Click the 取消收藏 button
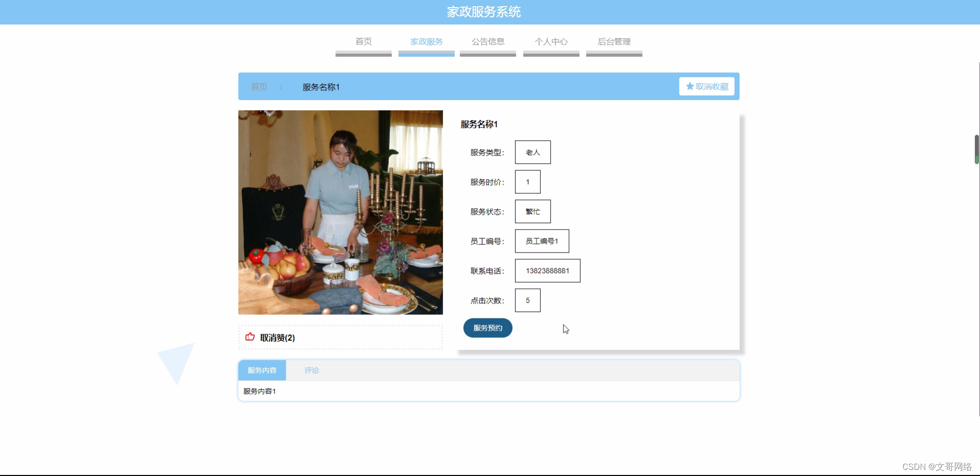The height and width of the screenshot is (476, 980). pos(706,86)
